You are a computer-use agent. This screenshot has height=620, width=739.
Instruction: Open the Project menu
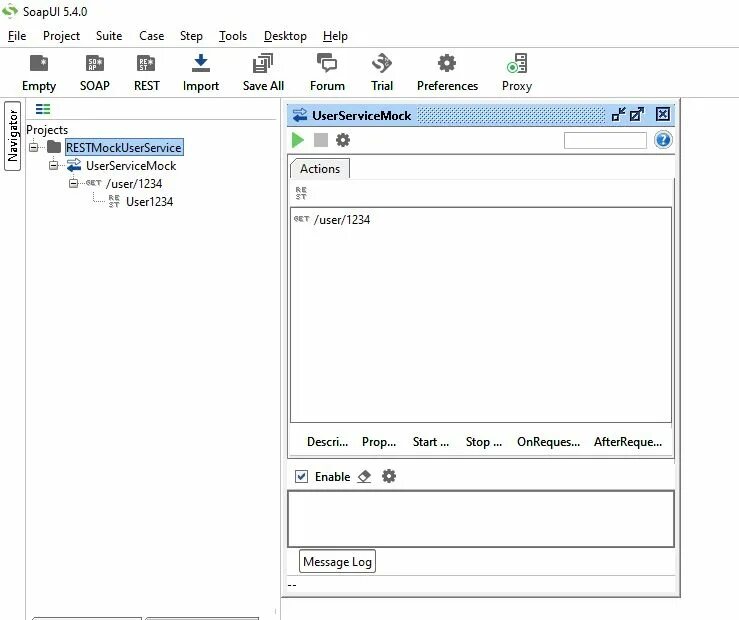(61, 36)
